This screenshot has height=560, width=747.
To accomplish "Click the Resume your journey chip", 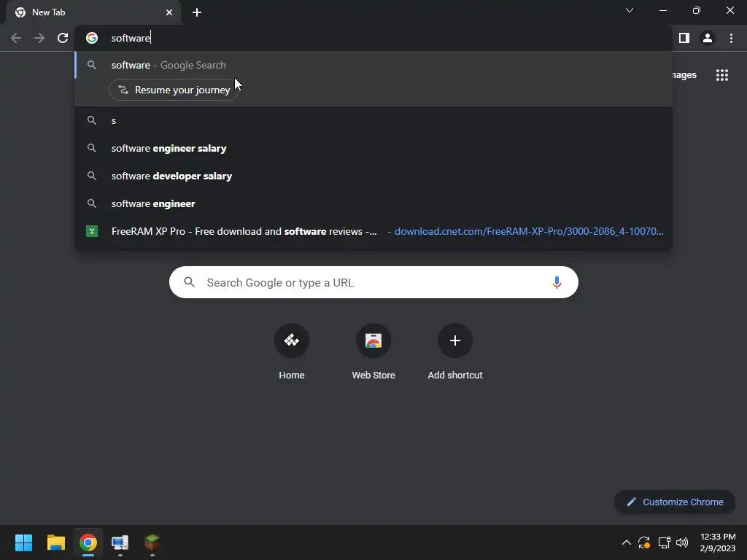I will (x=174, y=90).
